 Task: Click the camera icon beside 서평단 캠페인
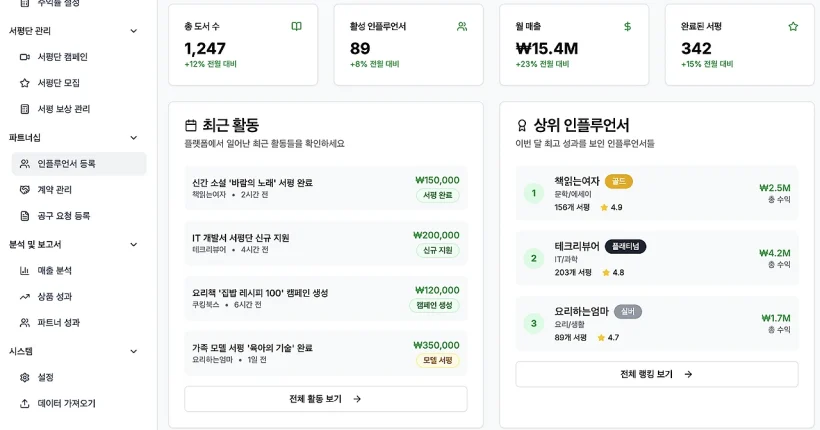coord(25,57)
